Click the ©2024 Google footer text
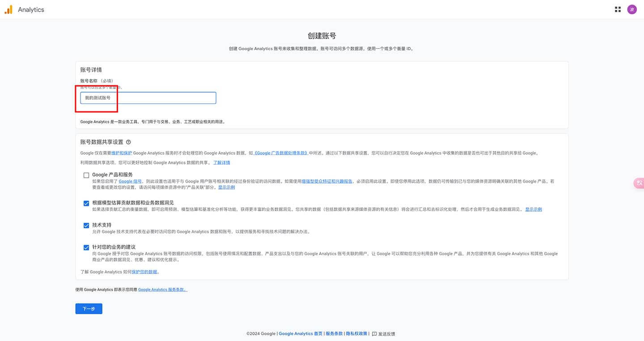Viewport: 644px width, 341px height. 261,334
